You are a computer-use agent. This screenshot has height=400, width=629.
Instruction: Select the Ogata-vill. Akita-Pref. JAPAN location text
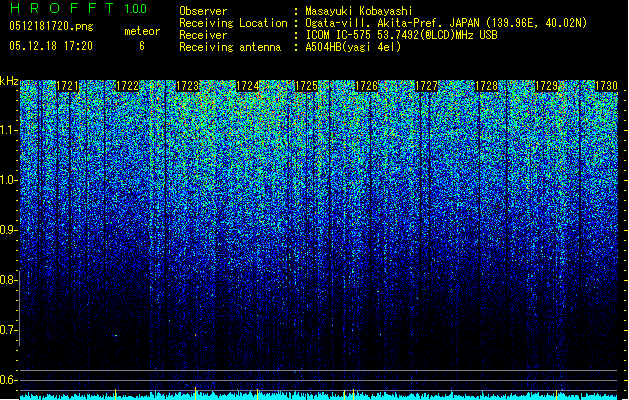tap(446, 23)
